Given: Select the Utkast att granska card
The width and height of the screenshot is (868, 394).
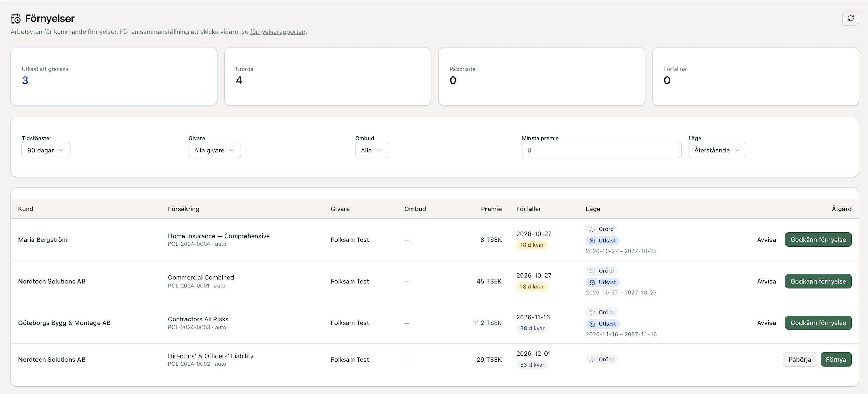Looking at the screenshot, I should click(114, 76).
